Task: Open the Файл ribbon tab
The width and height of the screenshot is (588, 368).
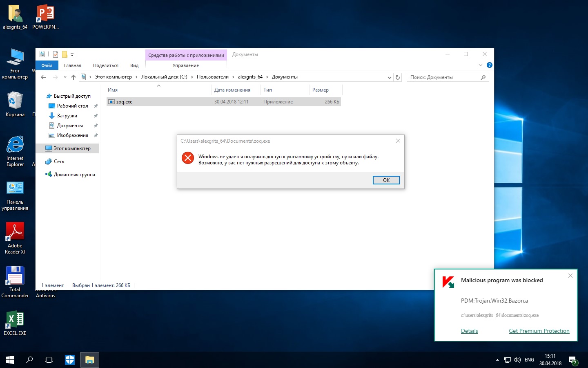Action: (x=47, y=65)
